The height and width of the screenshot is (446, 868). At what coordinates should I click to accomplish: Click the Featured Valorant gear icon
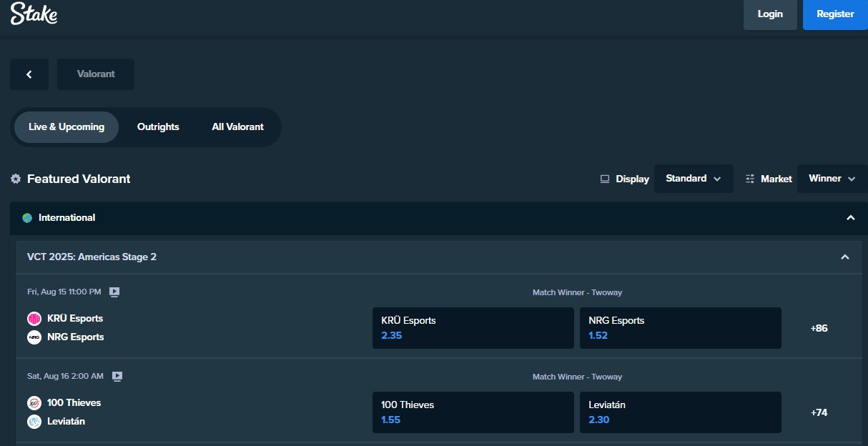point(16,179)
